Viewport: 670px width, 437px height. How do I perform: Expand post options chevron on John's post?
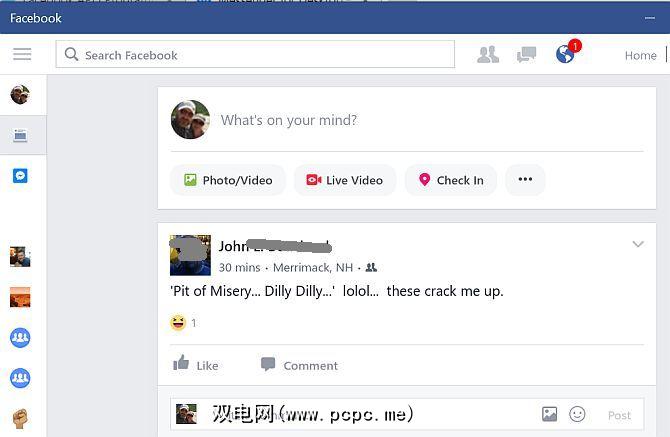638,244
